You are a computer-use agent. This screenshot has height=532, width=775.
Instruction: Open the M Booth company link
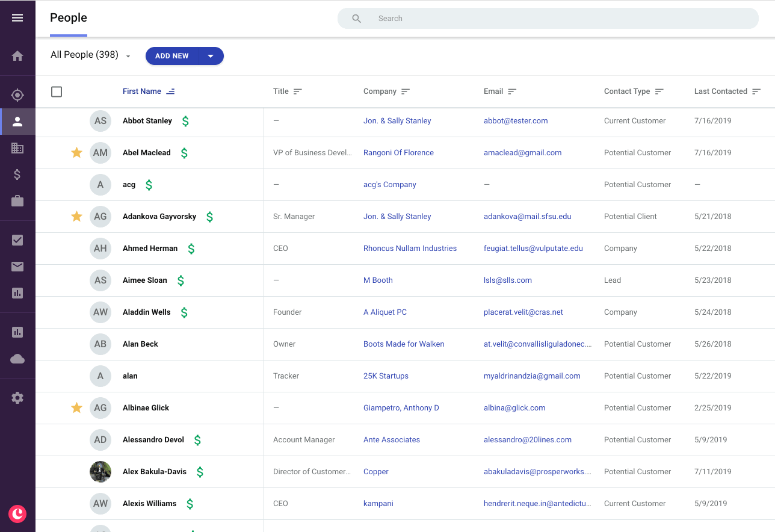click(378, 280)
